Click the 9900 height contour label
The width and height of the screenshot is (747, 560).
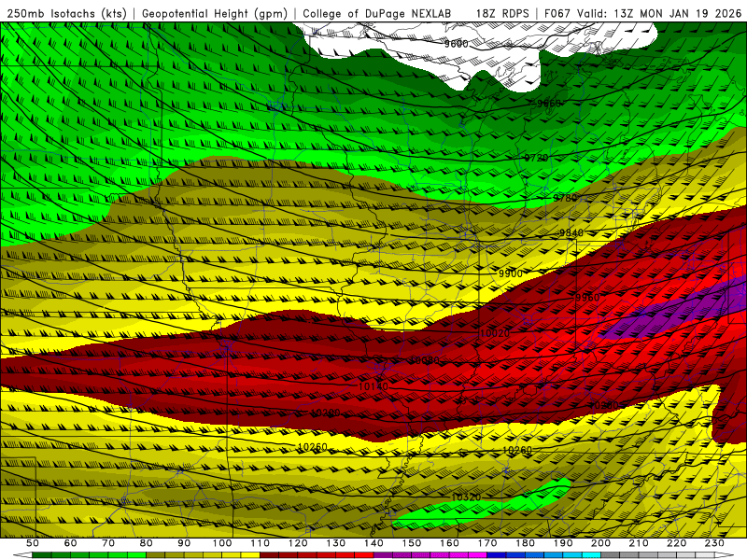pyautogui.click(x=511, y=273)
